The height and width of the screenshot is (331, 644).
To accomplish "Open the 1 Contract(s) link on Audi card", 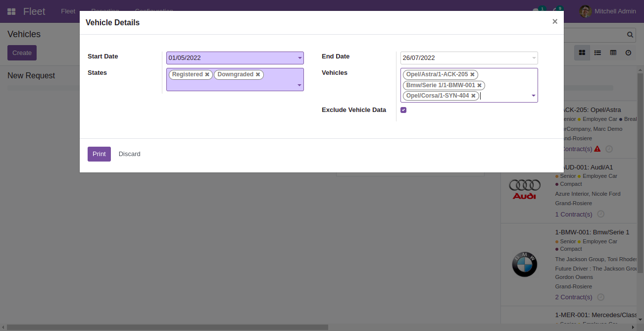I will click(574, 214).
